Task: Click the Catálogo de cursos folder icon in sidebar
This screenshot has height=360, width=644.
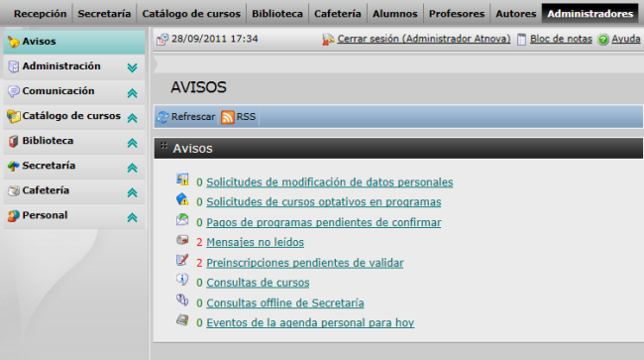Action: (x=14, y=116)
